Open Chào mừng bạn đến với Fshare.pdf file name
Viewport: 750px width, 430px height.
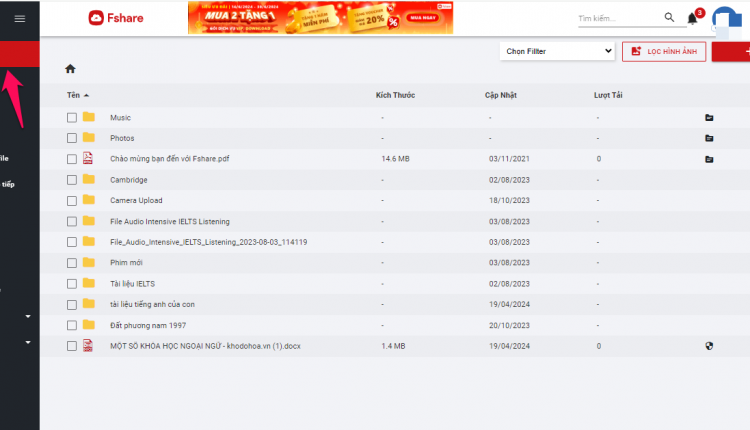point(170,159)
